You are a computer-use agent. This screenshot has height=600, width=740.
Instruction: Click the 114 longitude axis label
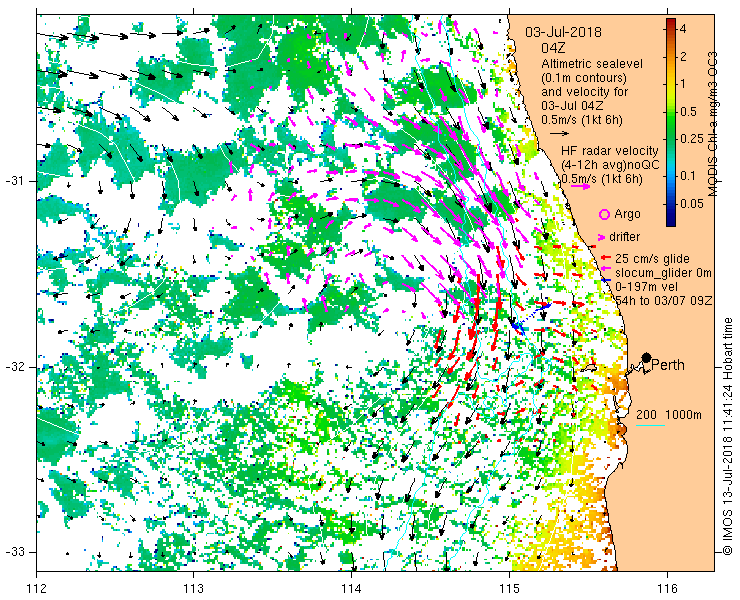pos(351,589)
